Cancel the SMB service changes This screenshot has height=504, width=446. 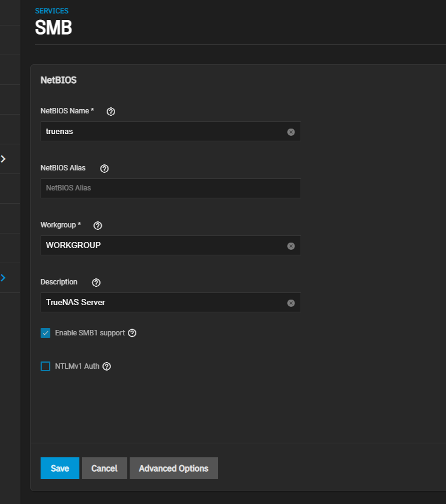[x=104, y=468]
